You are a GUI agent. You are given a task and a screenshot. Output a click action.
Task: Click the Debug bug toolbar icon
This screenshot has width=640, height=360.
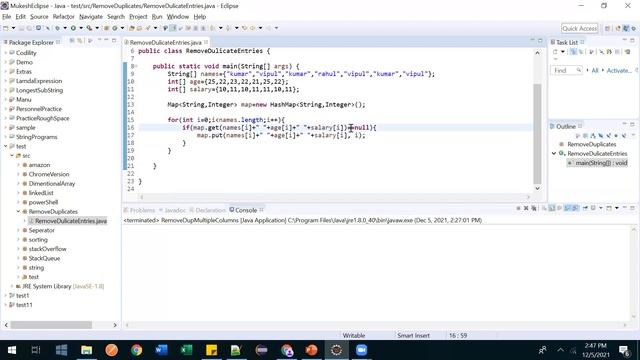[x=58, y=28]
